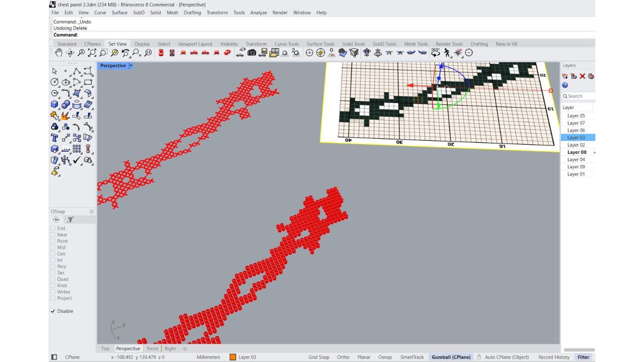Enable the Mid osnap checkbox
This screenshot has width=644, height=362.
pos(53,247)
